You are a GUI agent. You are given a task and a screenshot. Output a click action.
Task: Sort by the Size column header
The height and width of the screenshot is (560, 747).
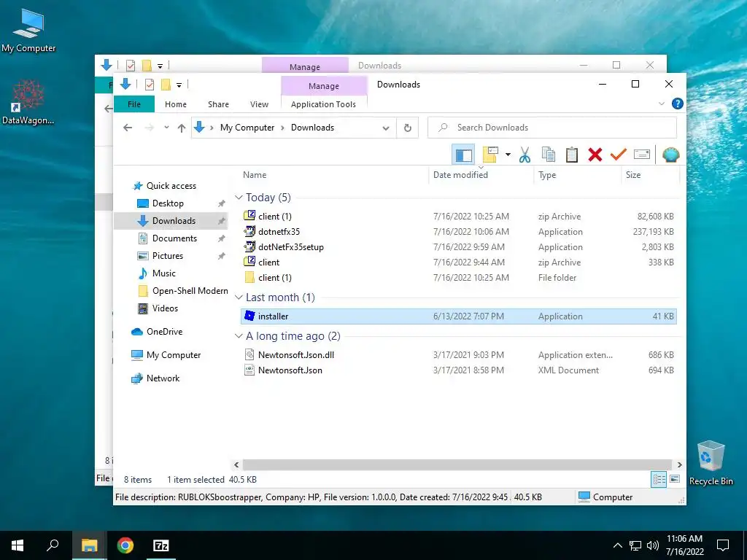pyautogui.click(x=633, y=175)
